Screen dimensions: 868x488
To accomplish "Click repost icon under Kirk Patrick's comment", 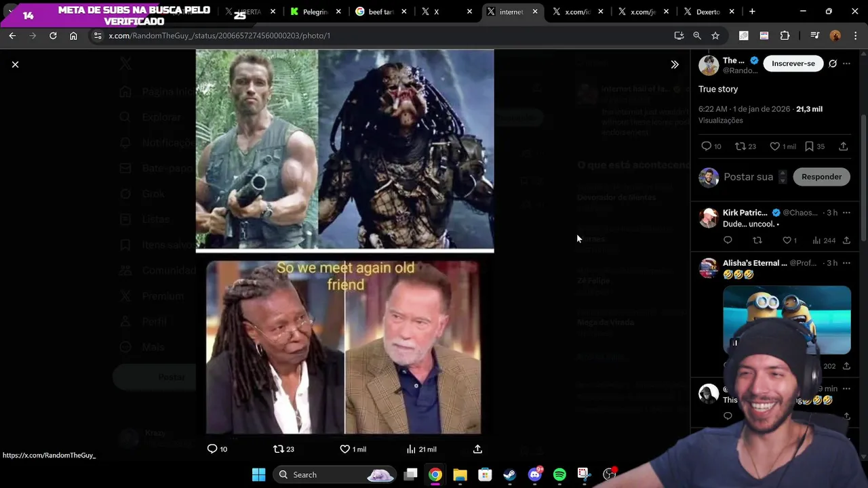I will [x=757, y=240].
